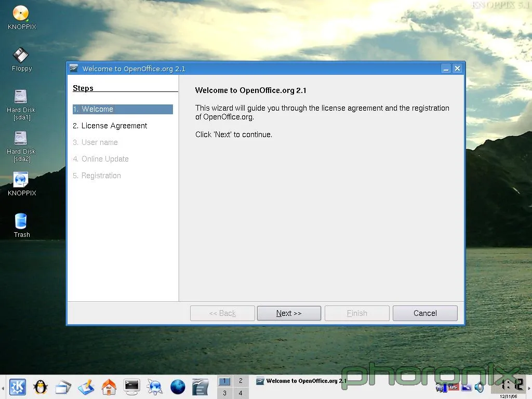Open the Trash desktop icon

click(x=21, y=225)
